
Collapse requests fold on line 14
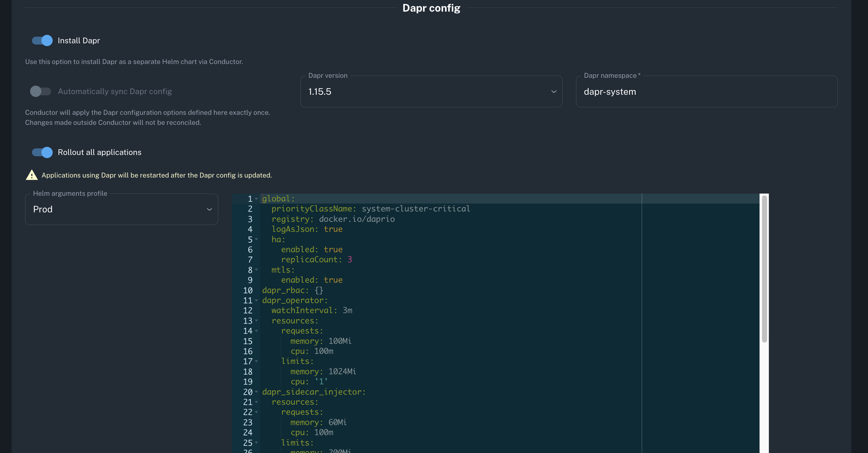pyautogui.click(x=257, y=331)
